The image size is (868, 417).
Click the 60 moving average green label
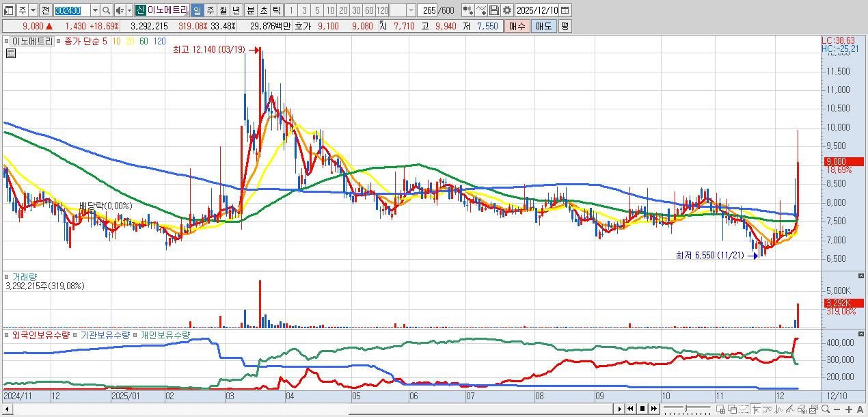[144, 41]
